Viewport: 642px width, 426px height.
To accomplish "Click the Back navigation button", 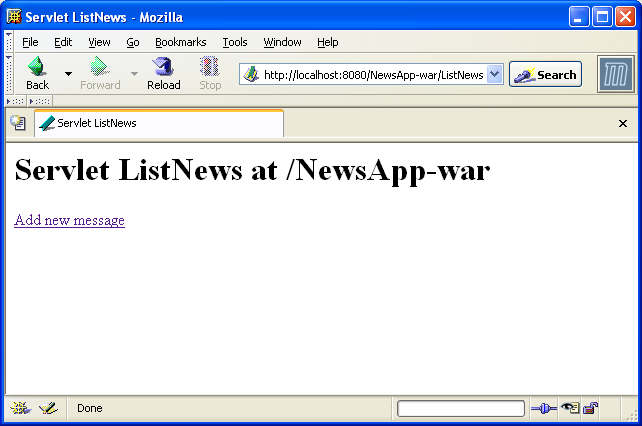I will (37, 74).
